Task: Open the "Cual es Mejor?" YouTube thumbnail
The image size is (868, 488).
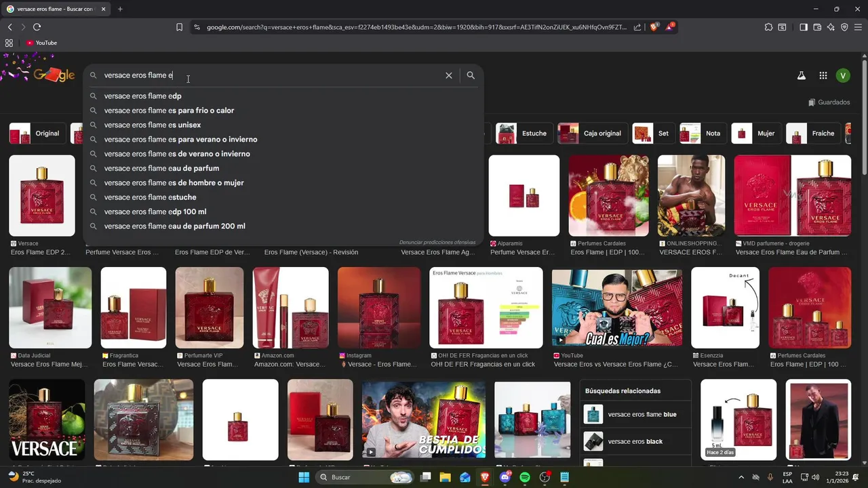Action: (616, 308)
